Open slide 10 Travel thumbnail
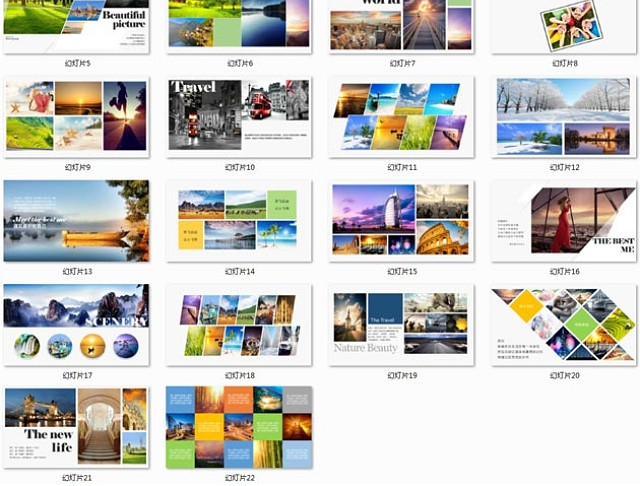Viewport: 640px width, 486px height. pos(239,117)
